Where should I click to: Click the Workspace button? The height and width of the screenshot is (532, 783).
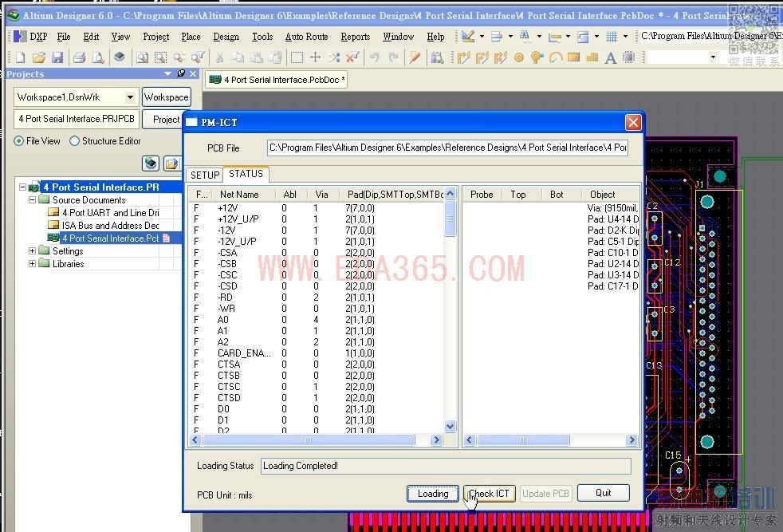pyautogui.click(x=167, y=97)
